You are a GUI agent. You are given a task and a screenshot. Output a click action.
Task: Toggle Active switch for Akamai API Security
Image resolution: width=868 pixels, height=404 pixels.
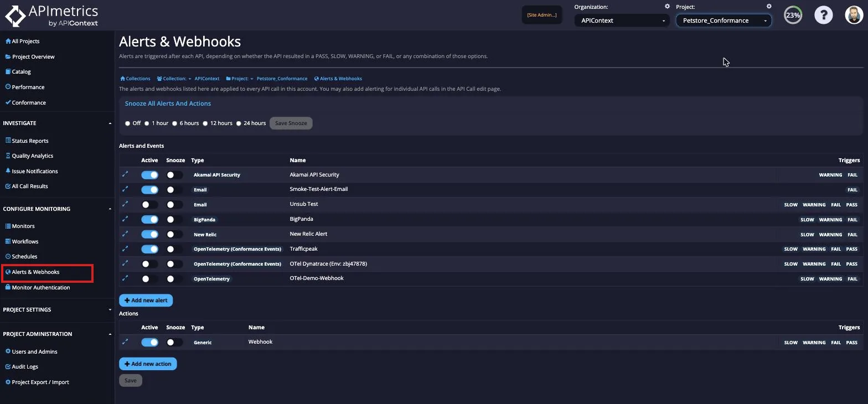point(149,175)
